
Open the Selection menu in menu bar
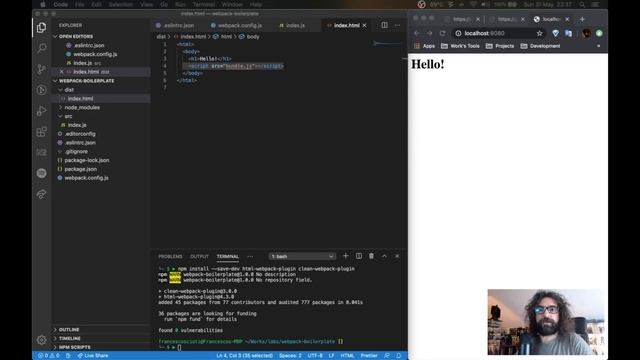(x=120, y=4)
